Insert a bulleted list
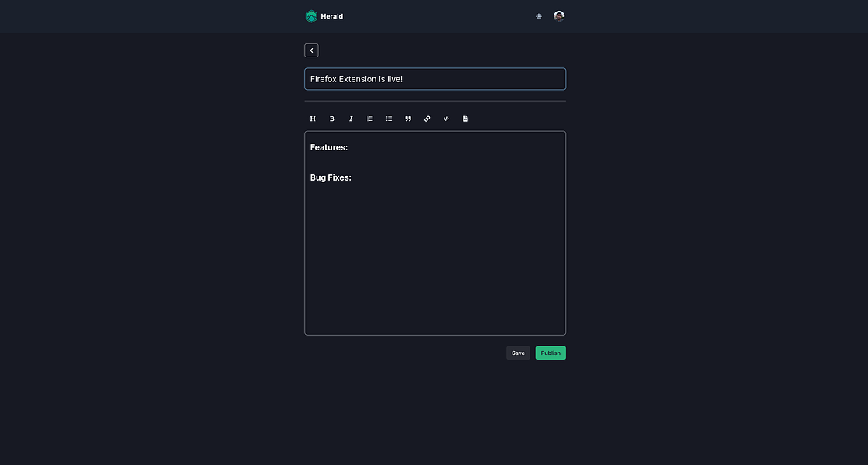Screen dimensions: 868x465 point(389,119)
